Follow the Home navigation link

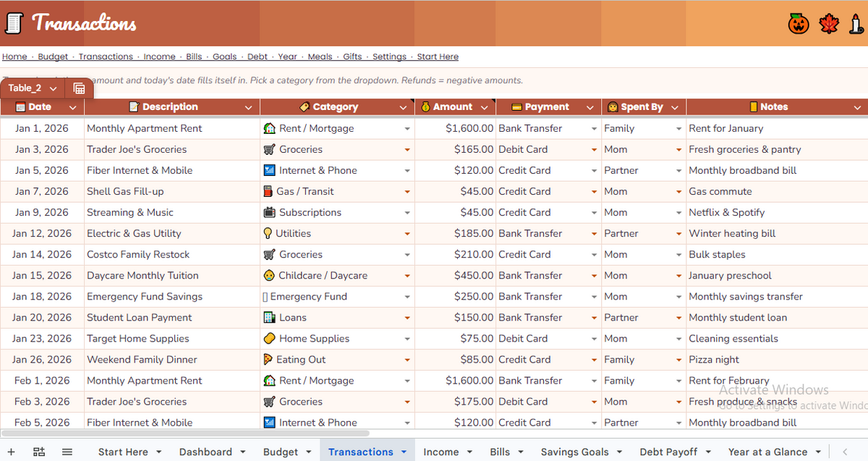coord(14,56)
